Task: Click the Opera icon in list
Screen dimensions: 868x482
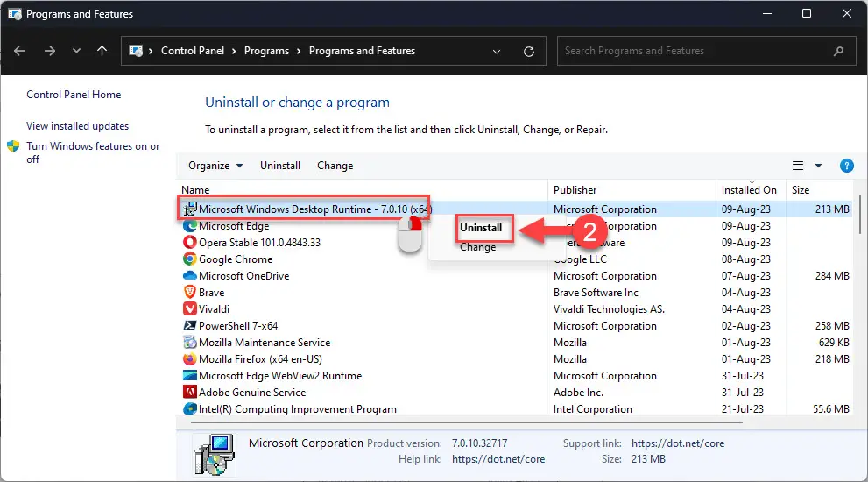Action: [190, 243]
